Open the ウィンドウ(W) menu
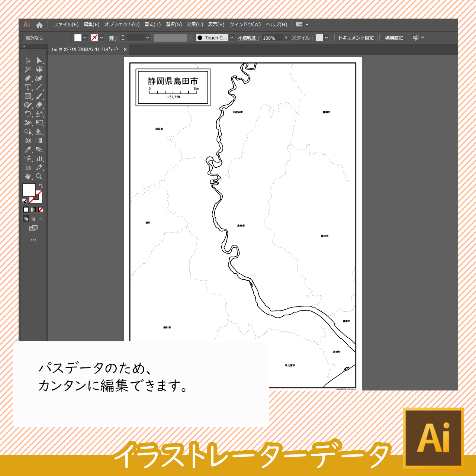The image size is (476, 476). pyautogui.click(x=245, y=25)
